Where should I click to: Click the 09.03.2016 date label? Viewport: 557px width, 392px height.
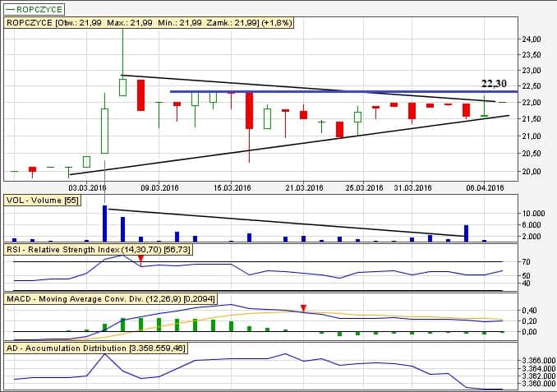(159, 187)
